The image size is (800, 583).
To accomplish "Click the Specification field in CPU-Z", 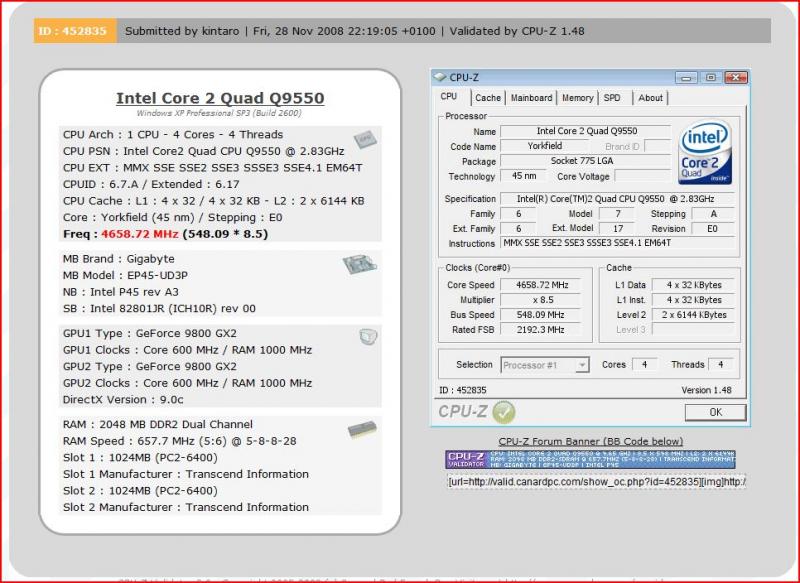I will click(617, 199).
